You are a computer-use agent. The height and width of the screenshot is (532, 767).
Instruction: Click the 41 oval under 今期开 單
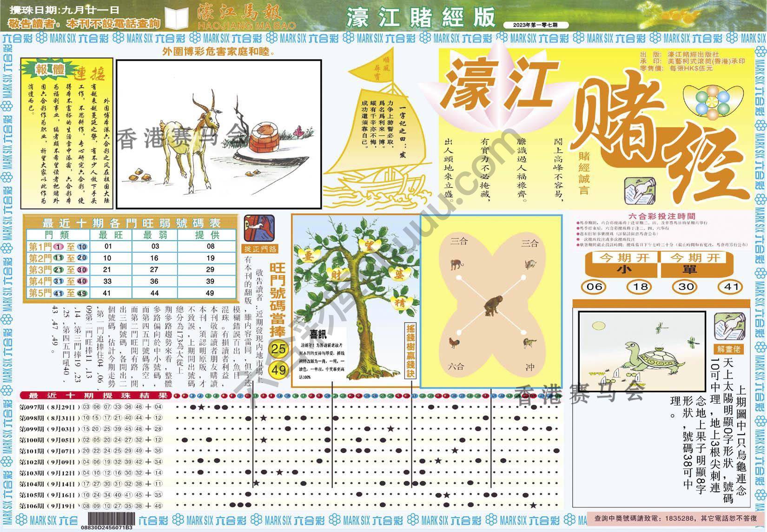pos(731,287)
